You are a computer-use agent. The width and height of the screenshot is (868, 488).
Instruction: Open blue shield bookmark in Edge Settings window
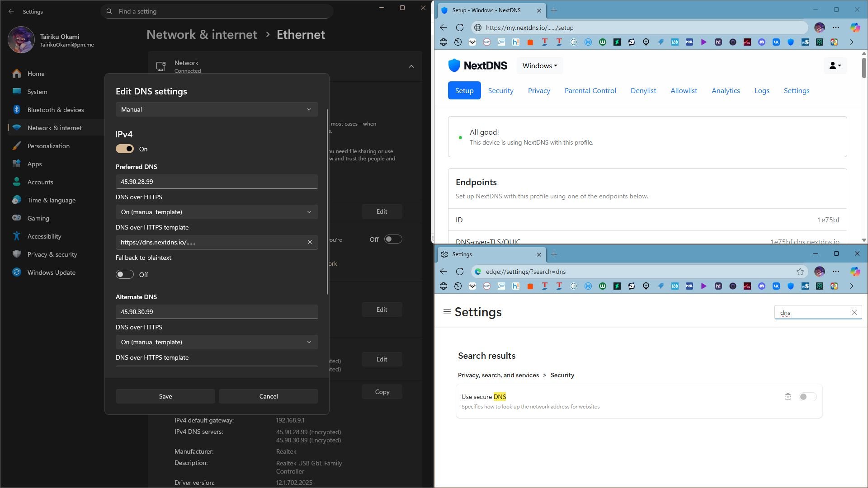(x=791, y=286)
